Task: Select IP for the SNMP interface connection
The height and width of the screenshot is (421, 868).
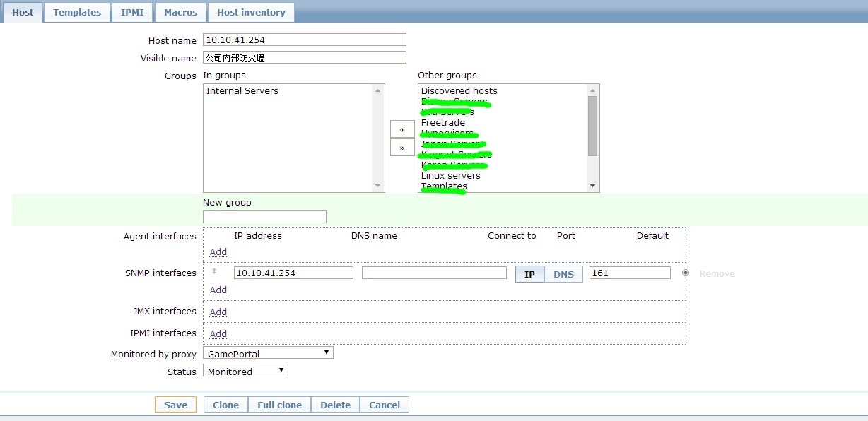Action: (x=529, y=273)
